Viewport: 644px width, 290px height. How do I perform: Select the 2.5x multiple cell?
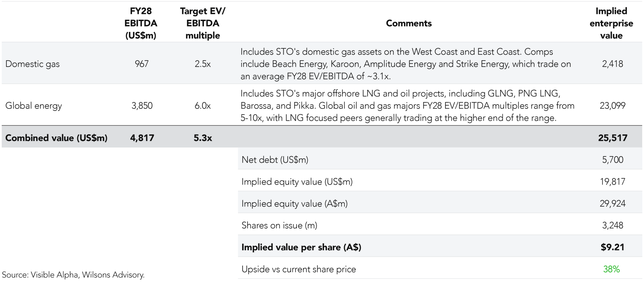pyautogui.click(x=203, y=64)
